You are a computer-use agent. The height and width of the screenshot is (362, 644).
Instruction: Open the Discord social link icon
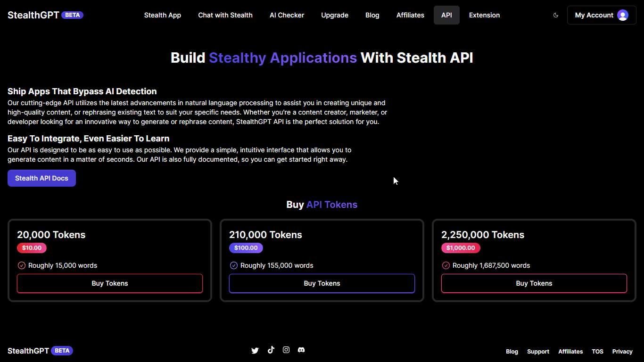point(301,350)
